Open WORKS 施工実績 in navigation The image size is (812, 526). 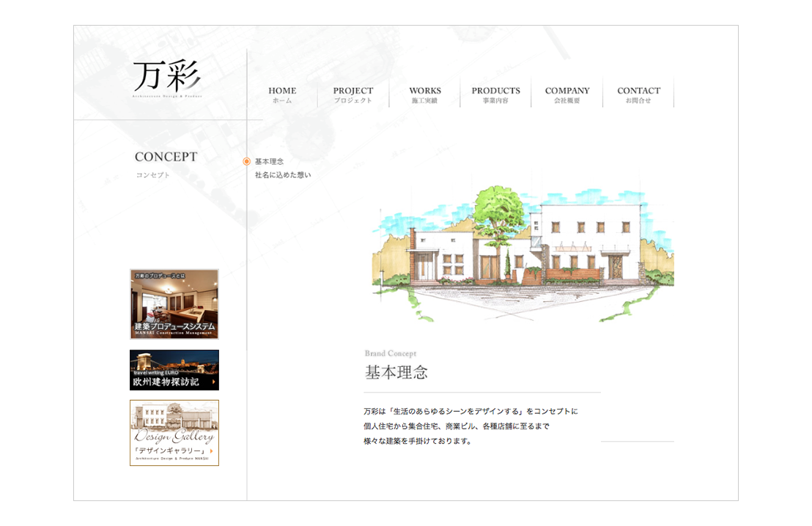425,95
